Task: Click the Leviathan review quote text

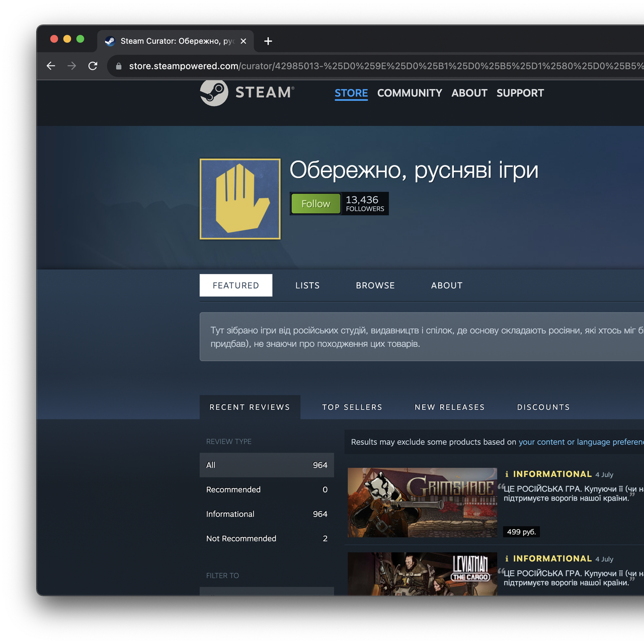Action: (574, 578)
